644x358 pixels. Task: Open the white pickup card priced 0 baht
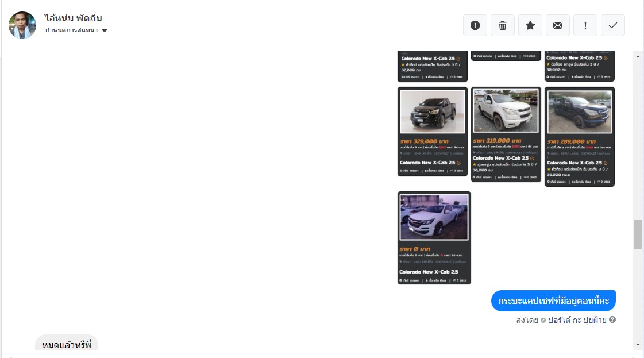[434, 238]
